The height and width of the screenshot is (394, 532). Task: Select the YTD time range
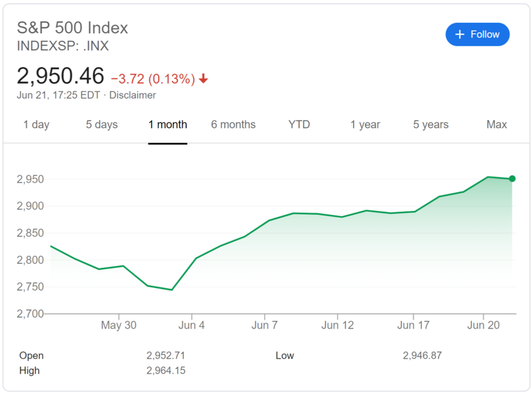pos(299,124)
